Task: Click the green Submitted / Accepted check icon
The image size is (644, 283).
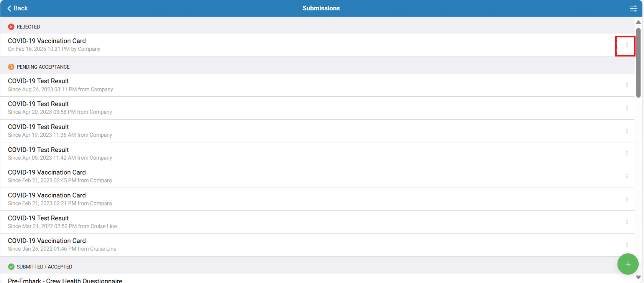Action: [x=11, y=267]
